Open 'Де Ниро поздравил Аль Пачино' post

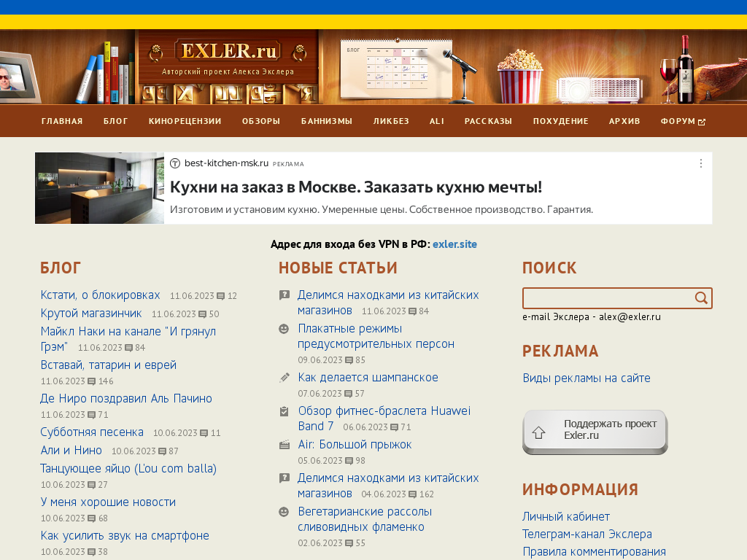(126, 399)
